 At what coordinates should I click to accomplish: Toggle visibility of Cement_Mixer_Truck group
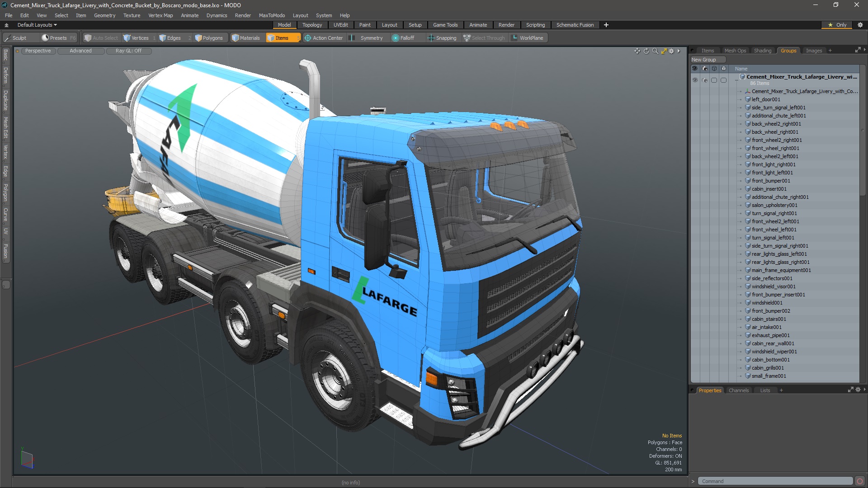(695, 80)
